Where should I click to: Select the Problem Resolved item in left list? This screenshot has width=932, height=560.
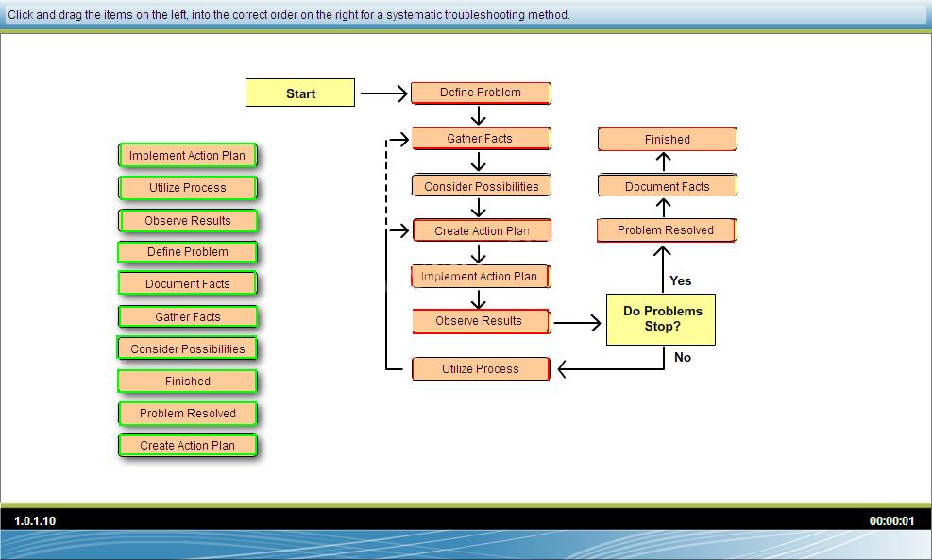coord(188,414)
